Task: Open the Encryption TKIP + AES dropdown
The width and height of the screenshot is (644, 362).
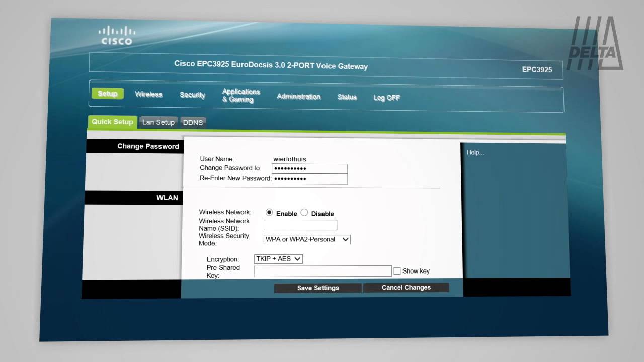Action: [x=278, y=259]
